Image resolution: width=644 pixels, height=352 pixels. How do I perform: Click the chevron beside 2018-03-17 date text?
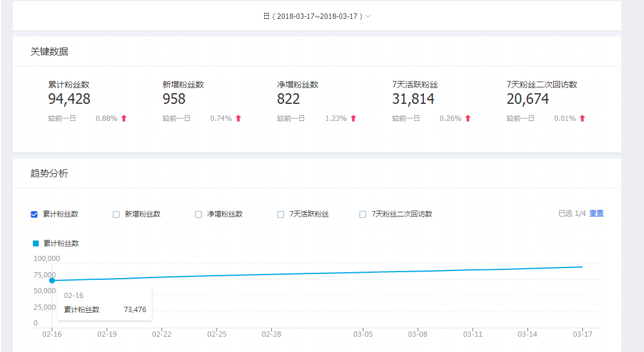click(368, 16)
